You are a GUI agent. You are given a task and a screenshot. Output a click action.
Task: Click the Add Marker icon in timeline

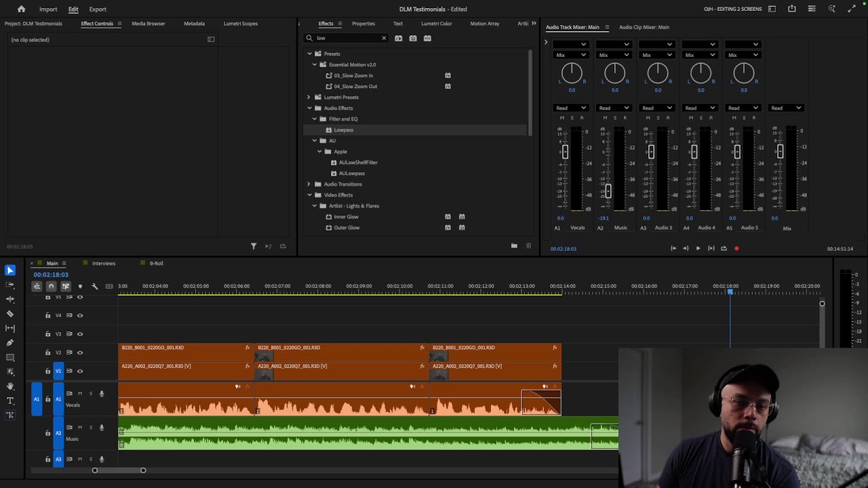click(x=80, y=286)
